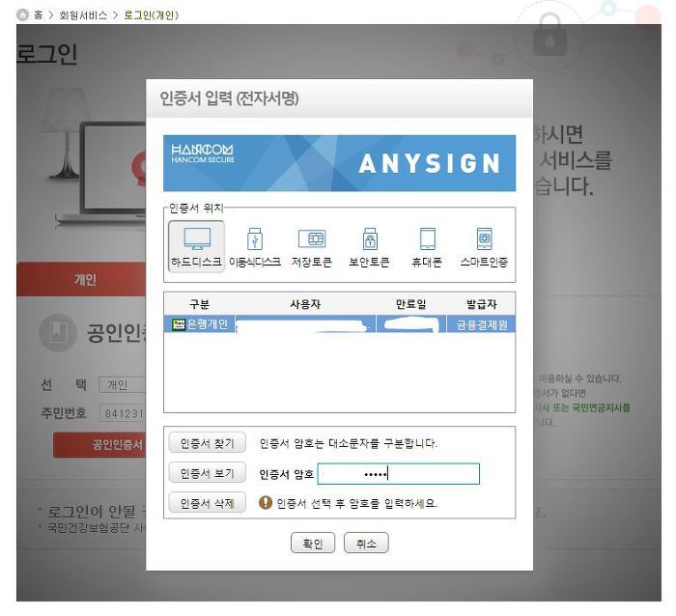Viewport: 676px width, 616px height.
Task: Select the 하드디스크 certificate location
Action: pos(196,246)
